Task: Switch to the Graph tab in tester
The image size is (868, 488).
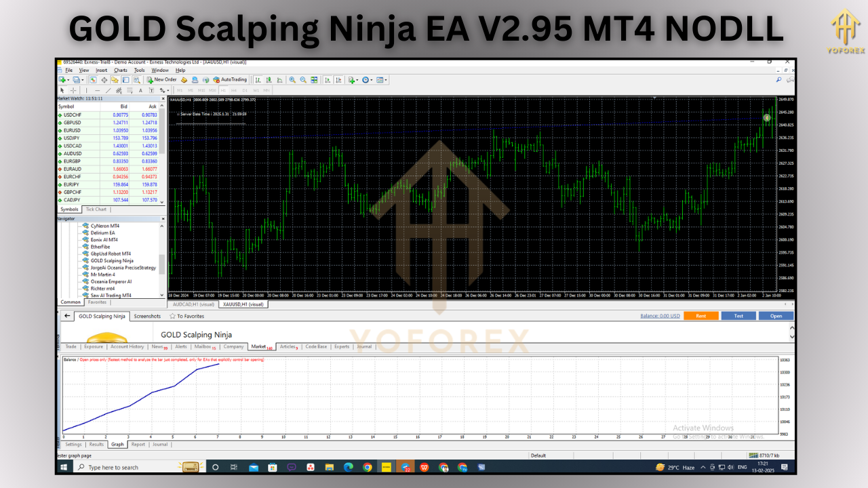Action: coord(117,445)
